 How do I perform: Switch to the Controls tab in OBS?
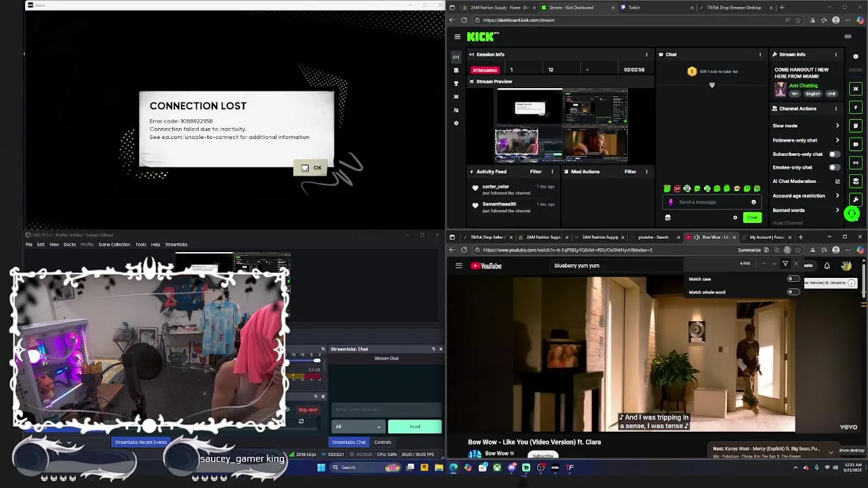point(382,442)
